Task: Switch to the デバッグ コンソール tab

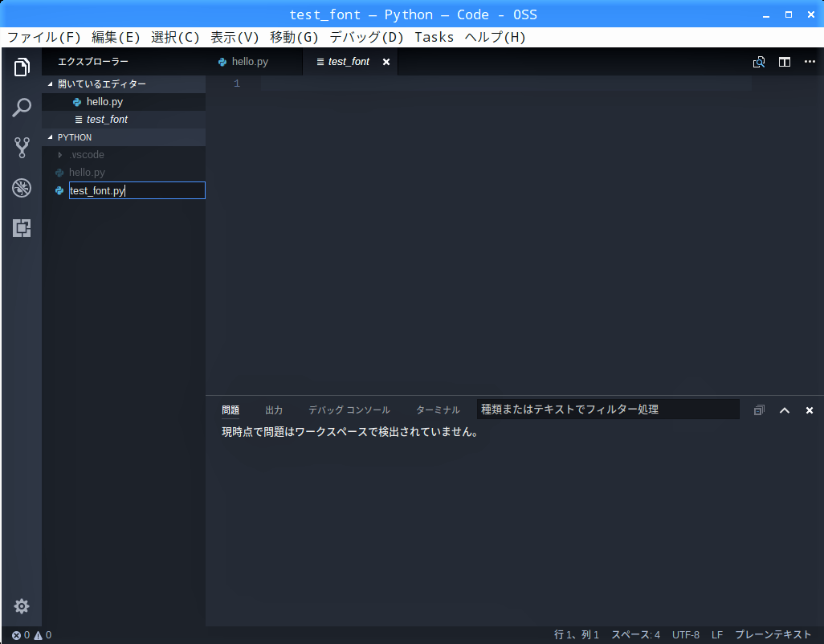Action: [349, 410]
